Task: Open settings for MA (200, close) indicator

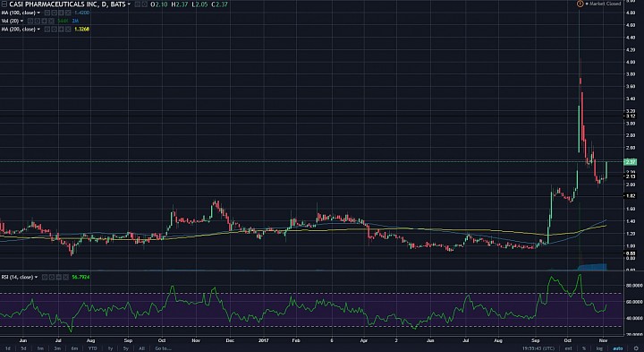Action: coord(54,30)
